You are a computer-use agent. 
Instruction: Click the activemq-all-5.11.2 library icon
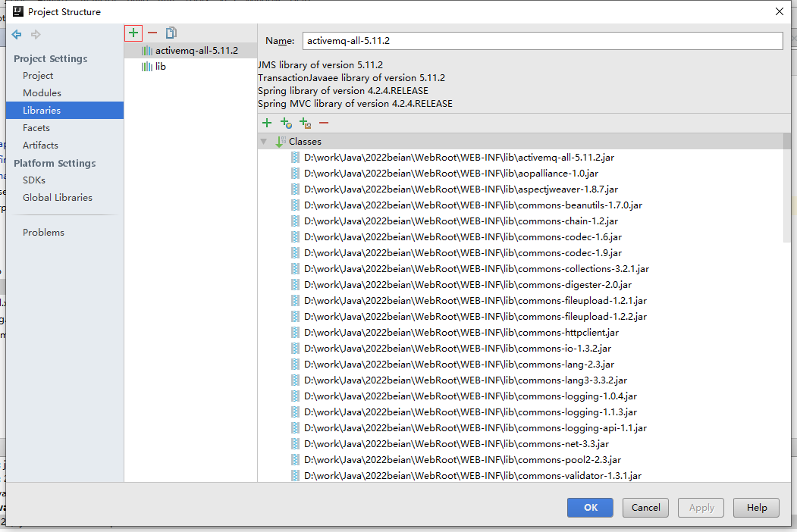point(147,51)
